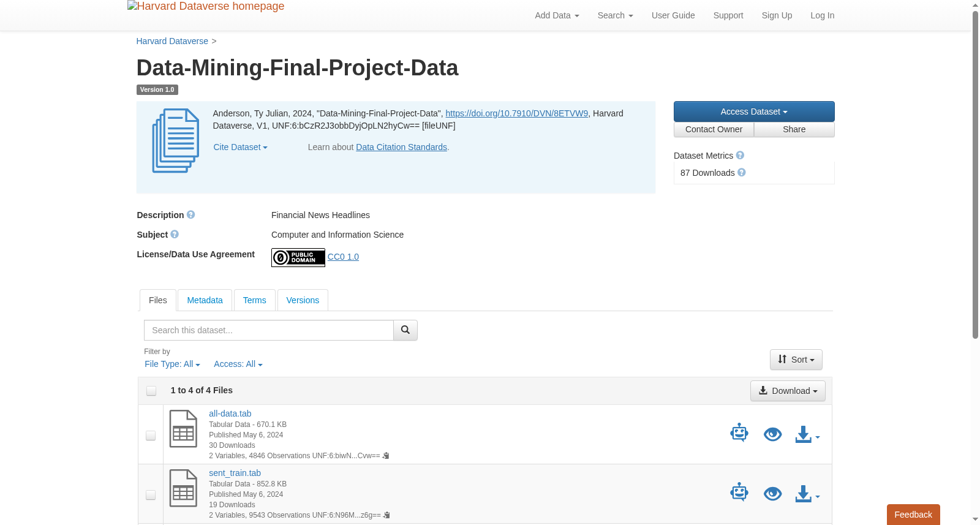Click the text '30 Downloads' under all-data.tab
The image size is (980, 525).
coord(232,445)
